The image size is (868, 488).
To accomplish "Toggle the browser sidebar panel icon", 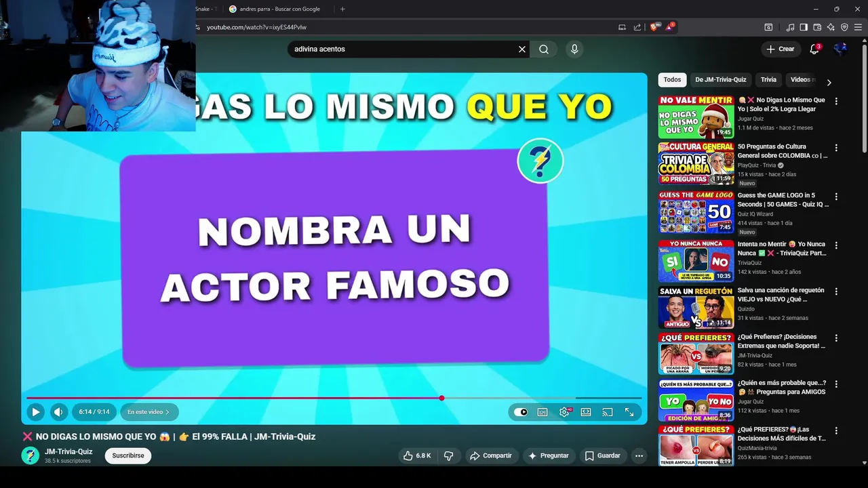I will 804,27.
